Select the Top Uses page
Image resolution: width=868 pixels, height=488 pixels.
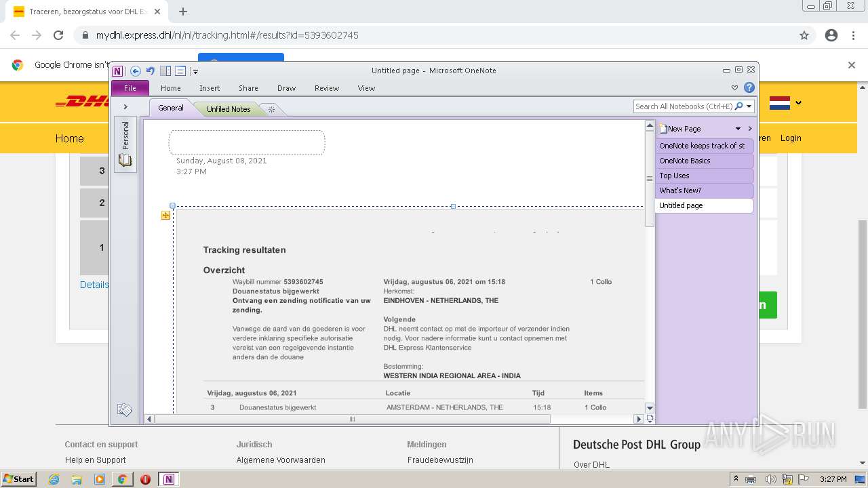pos(705,176)
